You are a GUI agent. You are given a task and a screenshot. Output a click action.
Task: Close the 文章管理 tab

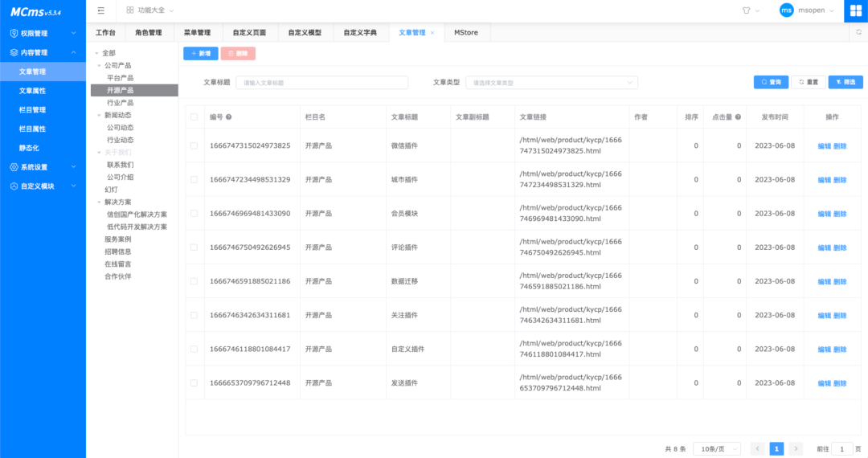(x=432, y=33)
